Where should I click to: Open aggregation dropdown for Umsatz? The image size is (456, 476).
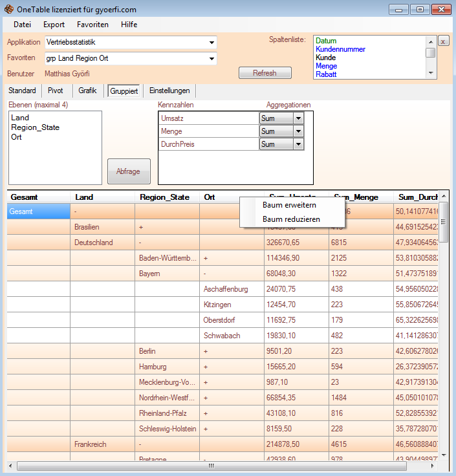[298, 118]
